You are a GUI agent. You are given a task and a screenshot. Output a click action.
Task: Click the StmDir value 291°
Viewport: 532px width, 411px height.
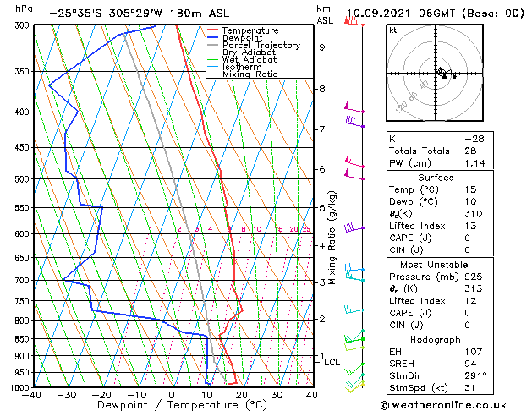[475, 375]
